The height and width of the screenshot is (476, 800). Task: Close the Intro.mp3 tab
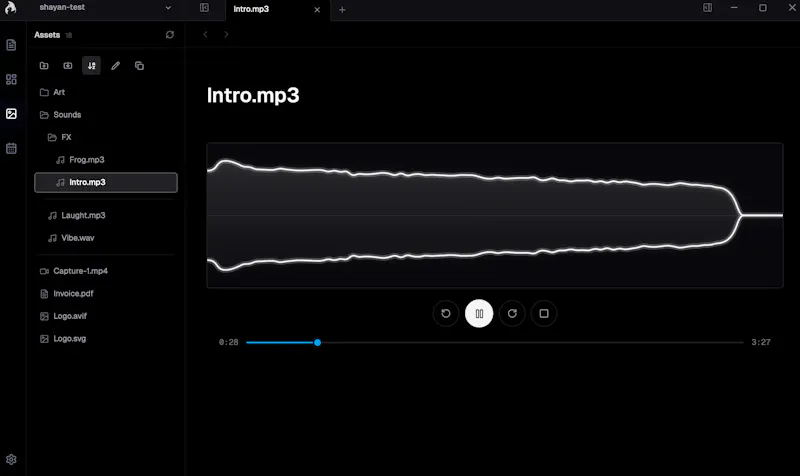(317, 10)
